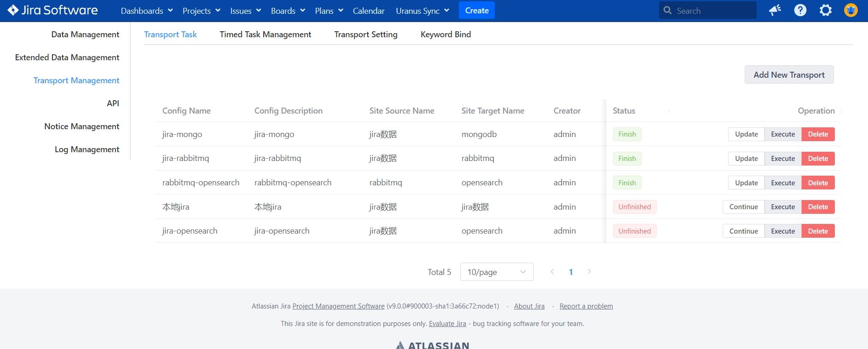Click Update for jira-mongo row
Screen dimensions: 868x349
[x=746, y=134]
